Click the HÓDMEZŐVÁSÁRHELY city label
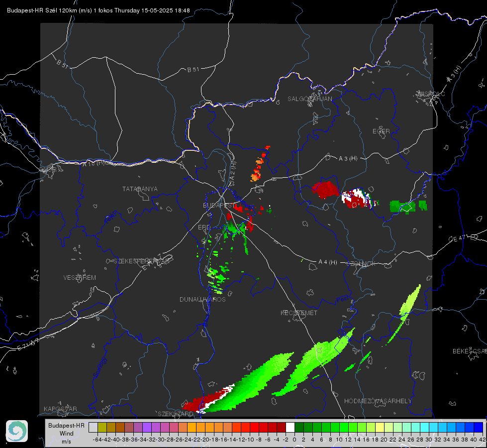 378,401
